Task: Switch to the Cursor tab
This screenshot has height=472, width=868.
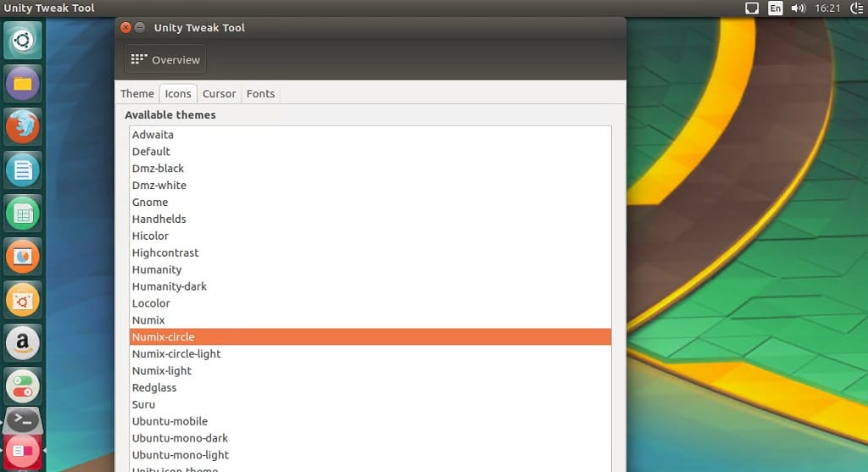Action: (220, 93)
